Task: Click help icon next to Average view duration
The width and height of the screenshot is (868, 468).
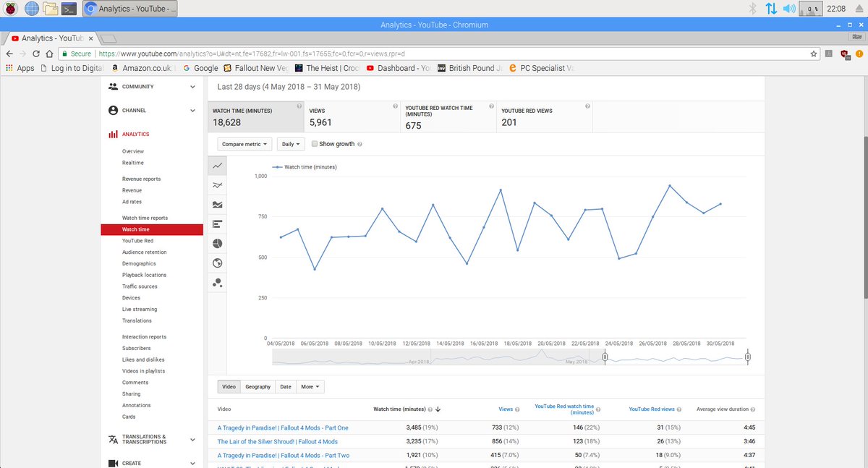Action: pyautogui.click(x=753, y=409)
